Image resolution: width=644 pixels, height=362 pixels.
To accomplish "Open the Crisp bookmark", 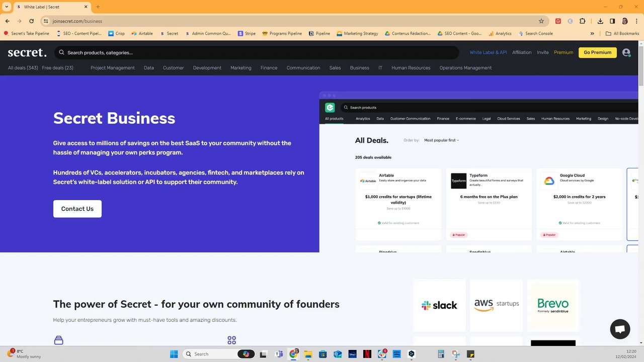I will (x=117, y=34).
